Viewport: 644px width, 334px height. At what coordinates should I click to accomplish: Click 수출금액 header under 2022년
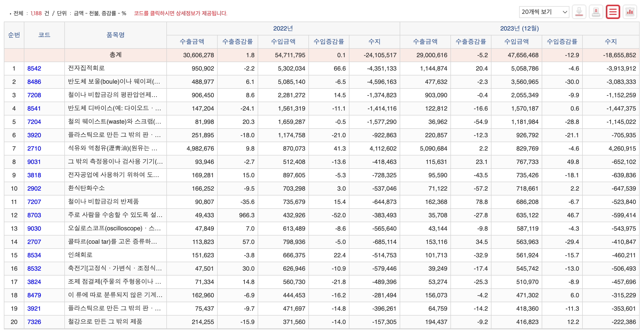192,42
